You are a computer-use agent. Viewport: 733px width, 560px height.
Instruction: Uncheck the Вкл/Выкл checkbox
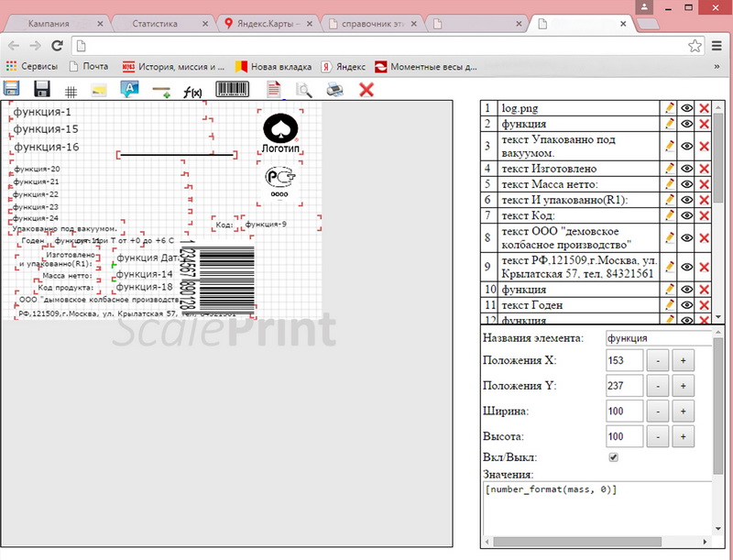coord(614,456)
